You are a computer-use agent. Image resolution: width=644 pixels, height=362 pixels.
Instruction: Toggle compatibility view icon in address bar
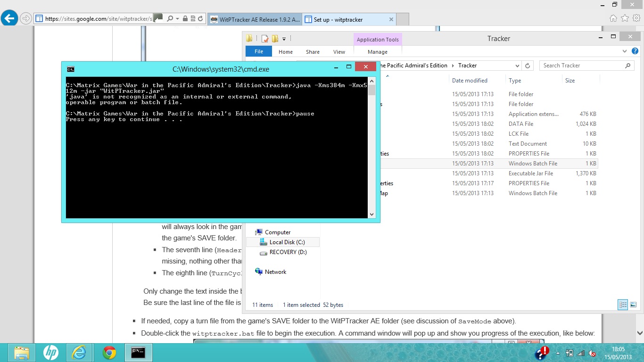pyautogui.click(x=193, y=19)
